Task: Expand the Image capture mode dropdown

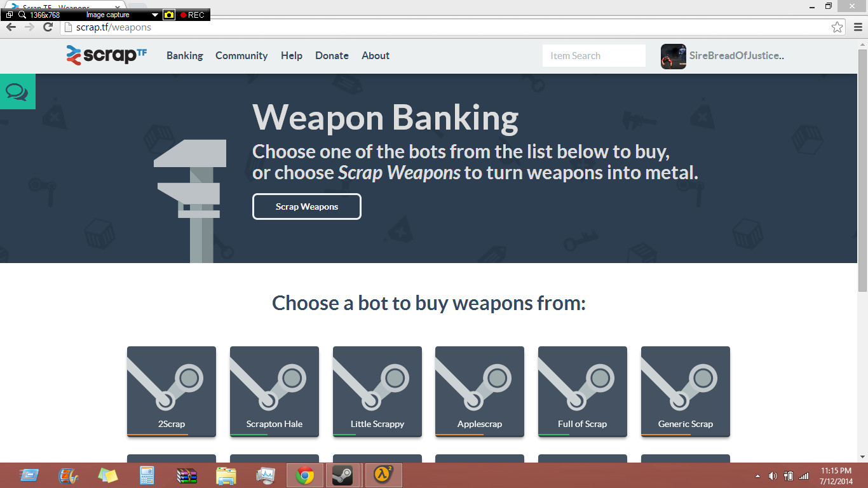Action: pos(155,15)
